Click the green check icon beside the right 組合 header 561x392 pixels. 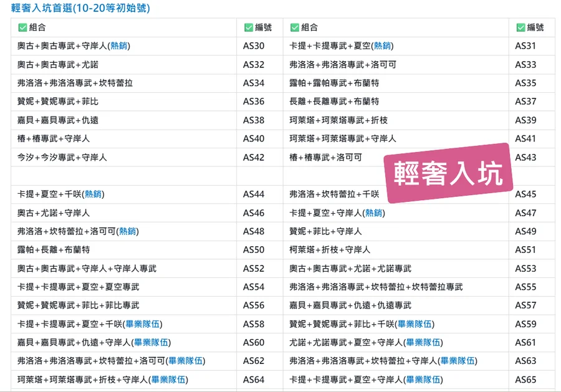(x=294, y=27)
